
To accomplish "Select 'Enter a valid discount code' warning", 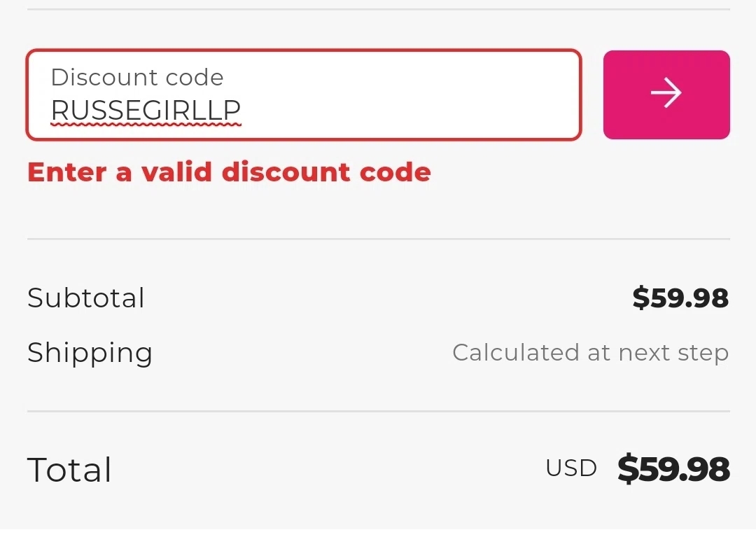I will (228, 172).
